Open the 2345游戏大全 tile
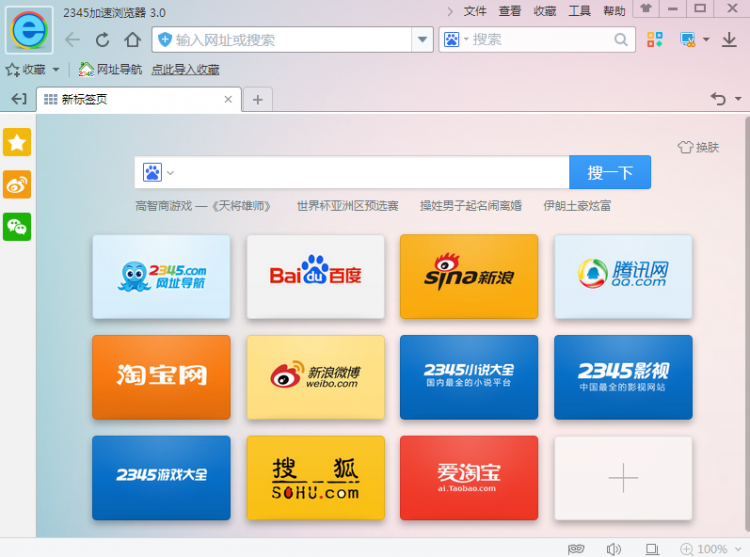The width and height of the screenshot is (750, 557). click(161, 478)
